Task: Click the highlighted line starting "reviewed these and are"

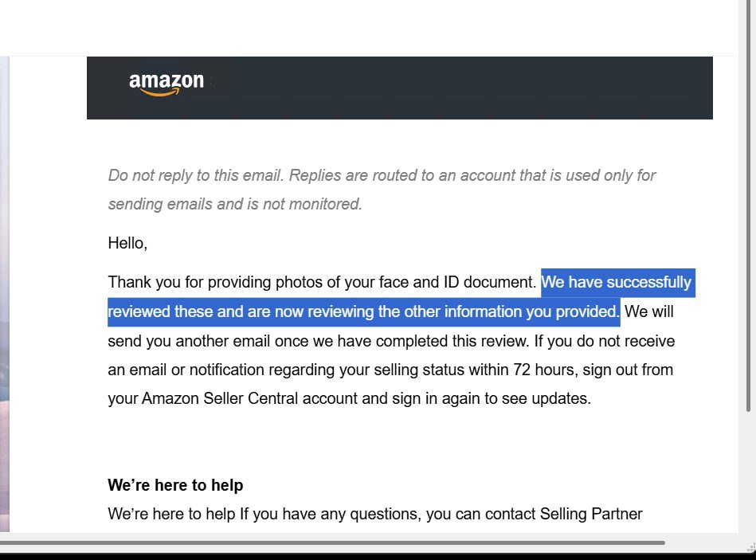Action: (x=363, y=311)
